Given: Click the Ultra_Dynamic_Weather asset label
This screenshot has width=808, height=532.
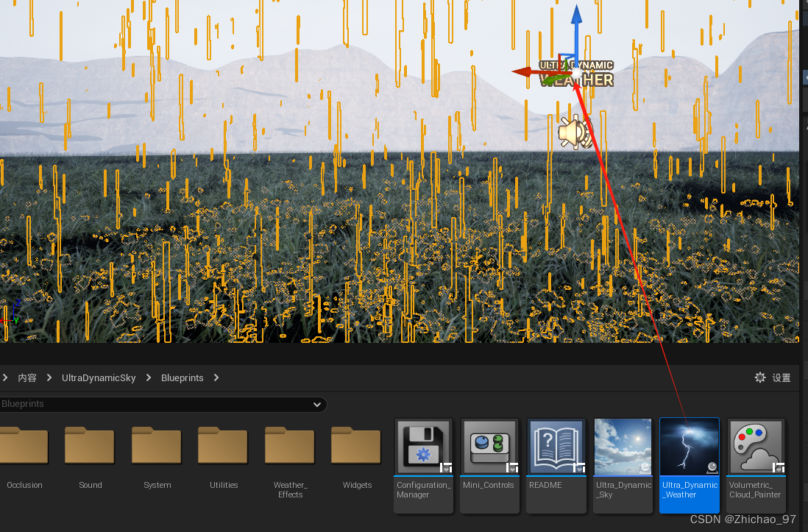Looking at the screenshot, I should tap(690, 490).
